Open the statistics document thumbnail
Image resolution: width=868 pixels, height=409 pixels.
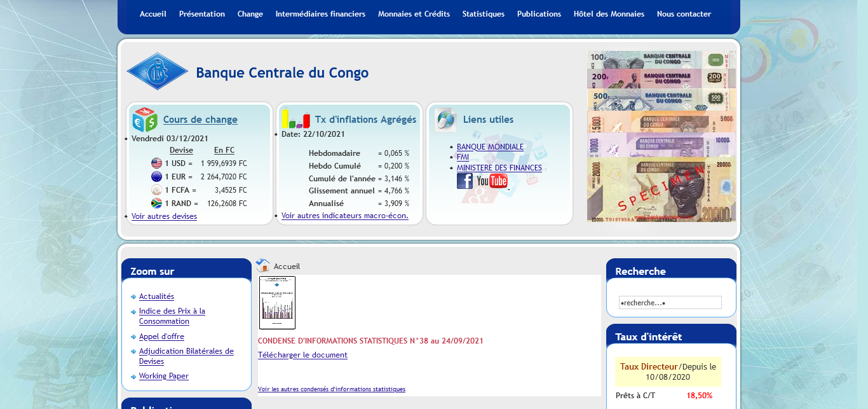277,302
